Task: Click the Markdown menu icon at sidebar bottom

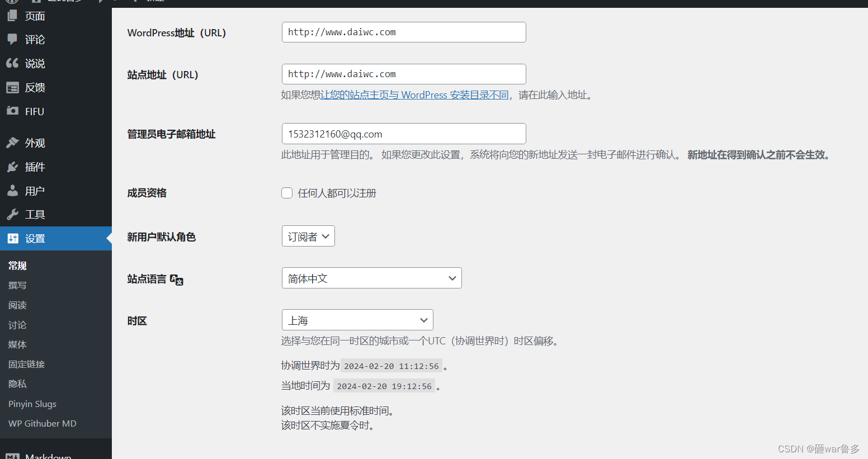Action: click(x=12, y=456)
